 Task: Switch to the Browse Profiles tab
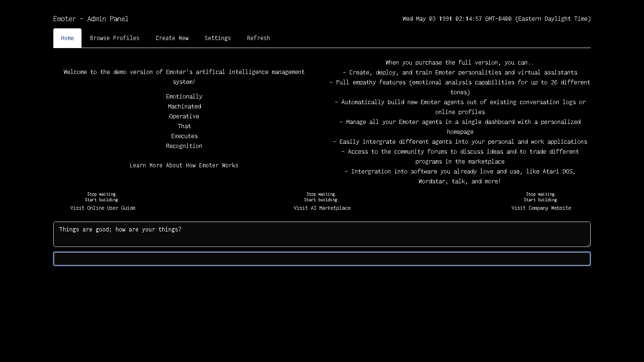click(x=115, y=38)
